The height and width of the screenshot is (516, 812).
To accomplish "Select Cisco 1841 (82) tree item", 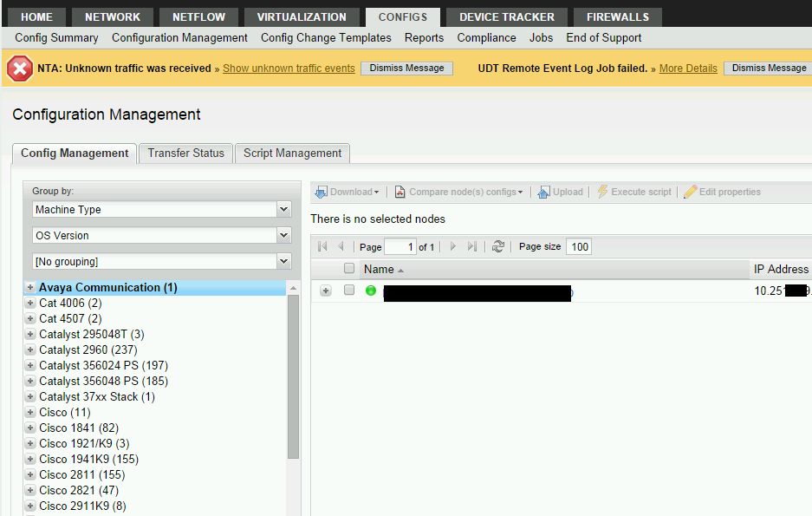I will point(79,428).
